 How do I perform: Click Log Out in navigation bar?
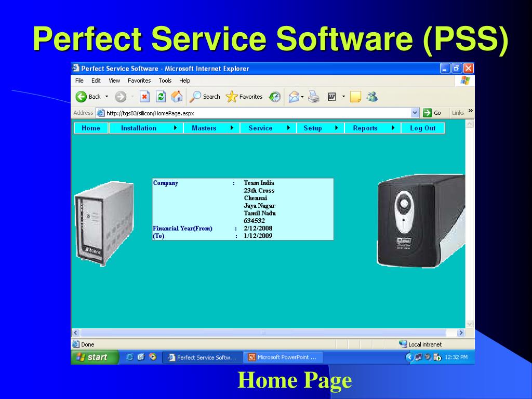coord(423,128)
